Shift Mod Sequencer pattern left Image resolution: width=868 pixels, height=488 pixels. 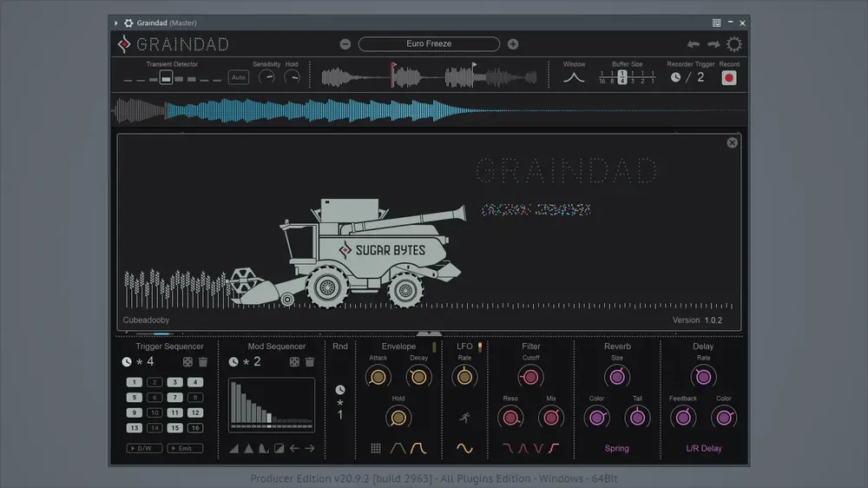[294, 448]
